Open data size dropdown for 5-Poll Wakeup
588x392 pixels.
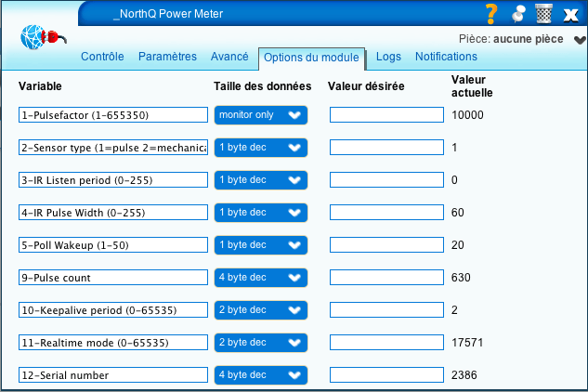[261, 245]
